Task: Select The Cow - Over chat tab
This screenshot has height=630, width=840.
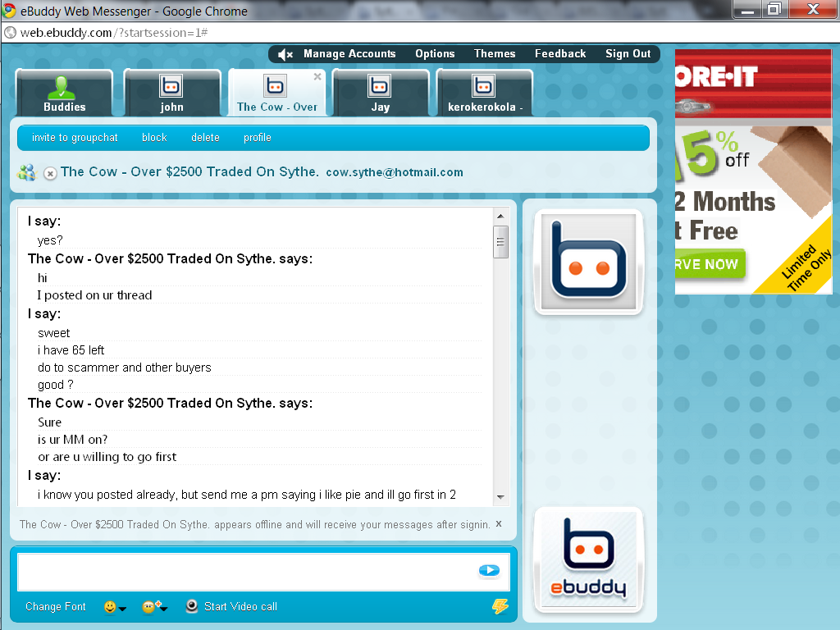Action: tap(276, 93)
